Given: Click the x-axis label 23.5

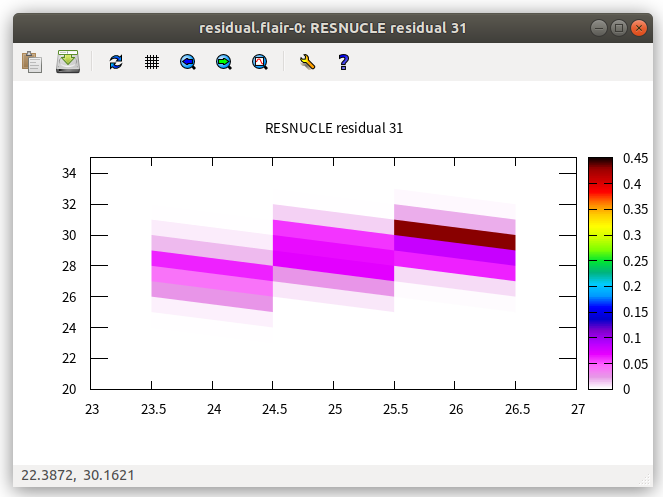Looking at the screenshot, I should (153, 409).
